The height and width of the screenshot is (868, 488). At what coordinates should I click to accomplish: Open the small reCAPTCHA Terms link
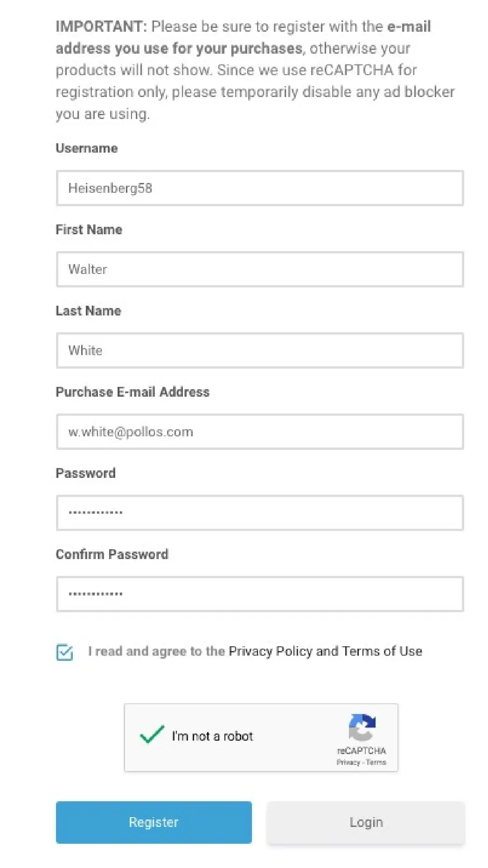point(376,763)
